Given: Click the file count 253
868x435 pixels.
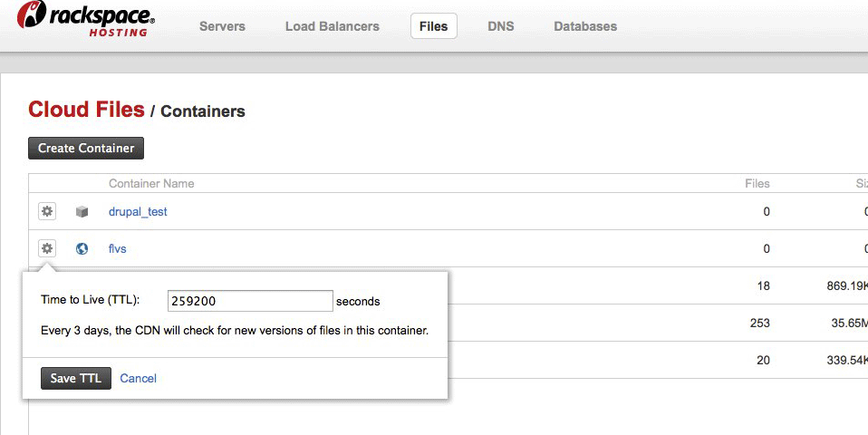Looking at the screenshot, I should 759,323.
